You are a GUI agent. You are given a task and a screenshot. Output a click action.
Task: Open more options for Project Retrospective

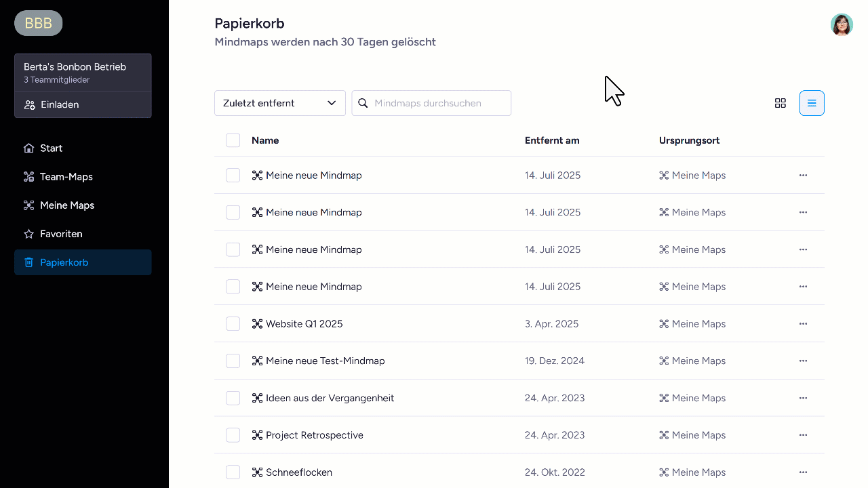(x=803, y=435)
